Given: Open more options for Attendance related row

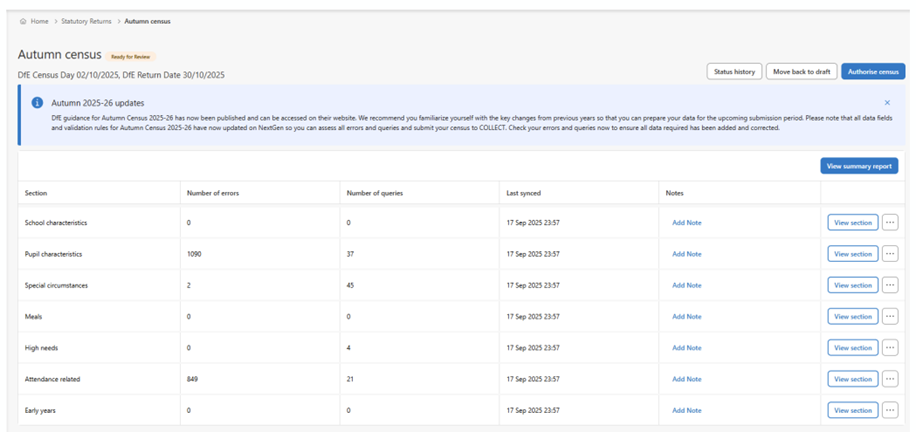Looking at the screenshot, I should point(890,379).
